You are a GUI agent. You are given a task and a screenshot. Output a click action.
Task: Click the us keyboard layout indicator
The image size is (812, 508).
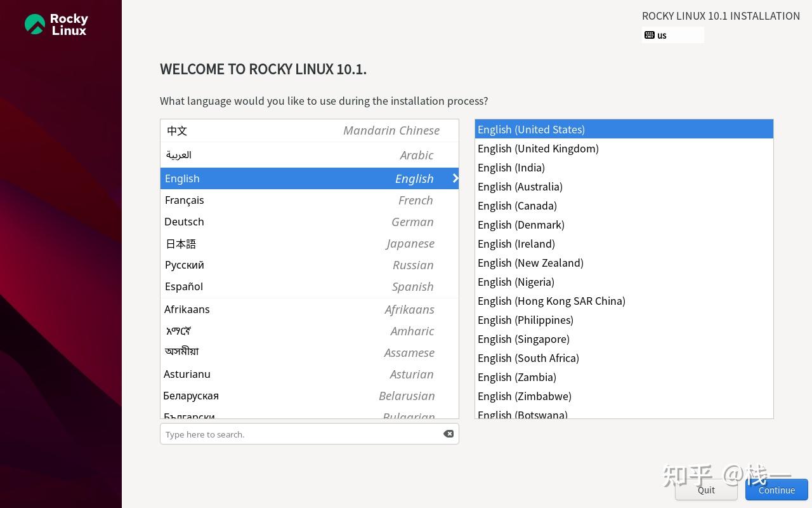click(x=673, y=35)
